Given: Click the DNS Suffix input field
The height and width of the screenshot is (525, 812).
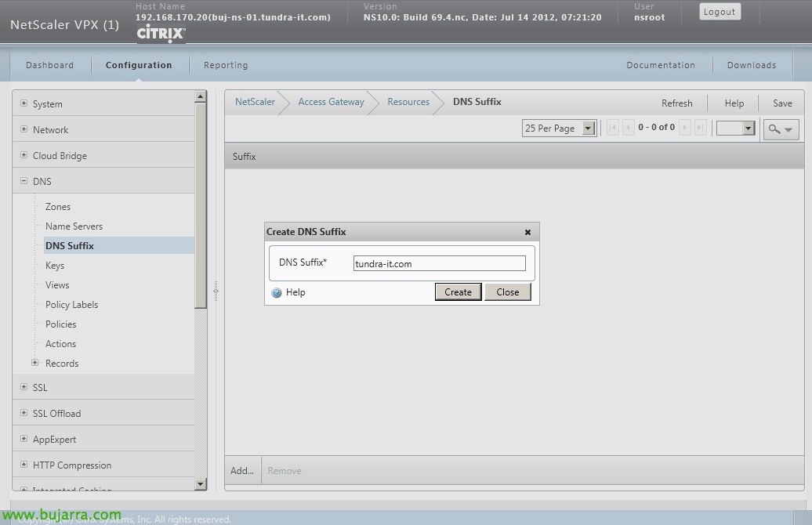Looking at the screenshot, I should coord(439,263).
